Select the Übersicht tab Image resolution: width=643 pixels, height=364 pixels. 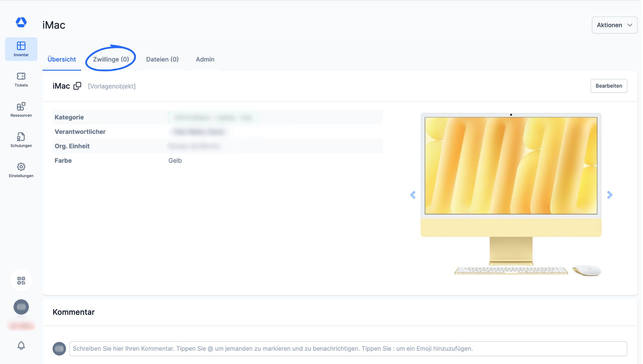62,59
